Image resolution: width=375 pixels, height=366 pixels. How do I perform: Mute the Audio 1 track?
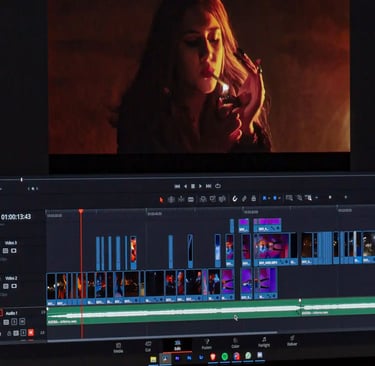click(22, 321)
